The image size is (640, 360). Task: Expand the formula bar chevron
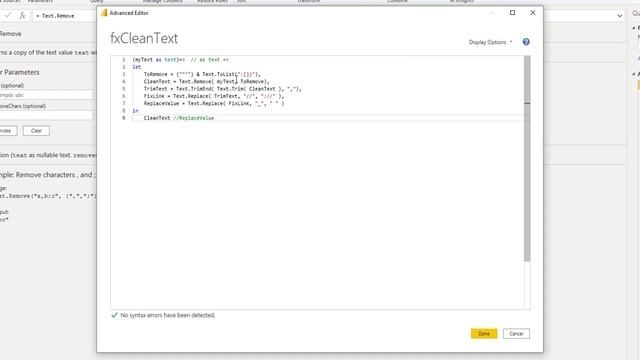pyautogui.click(x=620, y=16)
